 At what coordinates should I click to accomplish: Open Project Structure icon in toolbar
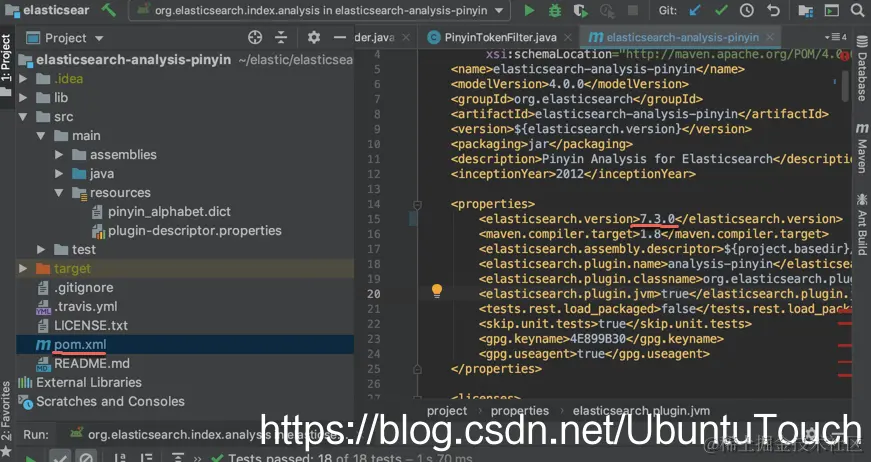click(x=805, y=10)
